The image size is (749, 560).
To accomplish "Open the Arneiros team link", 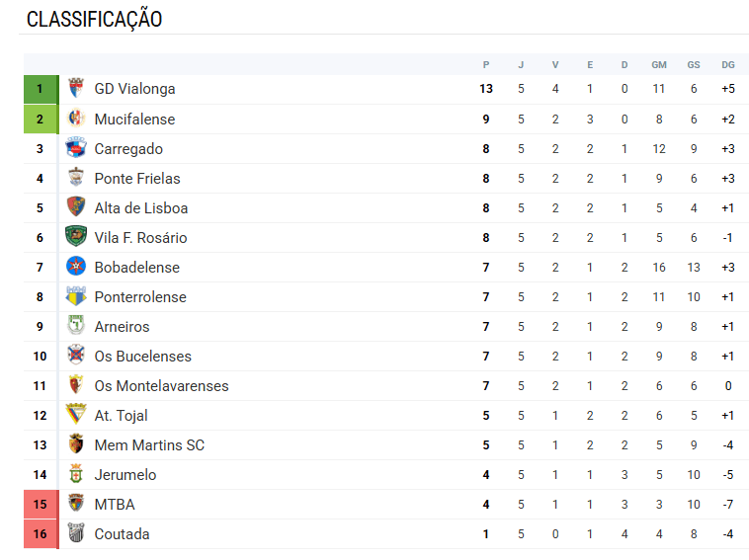I will point(123,327).
